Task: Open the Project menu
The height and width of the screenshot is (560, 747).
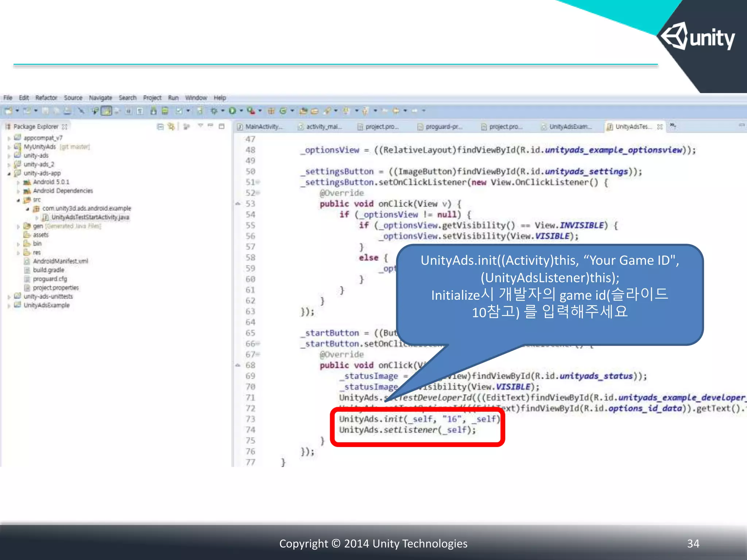Action: coord(152,98)
